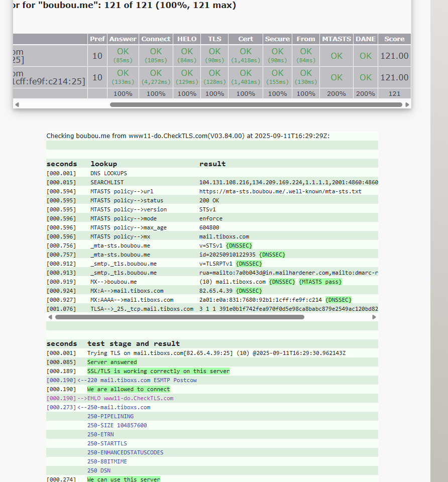Click the From column header

(x=306, y=39)
